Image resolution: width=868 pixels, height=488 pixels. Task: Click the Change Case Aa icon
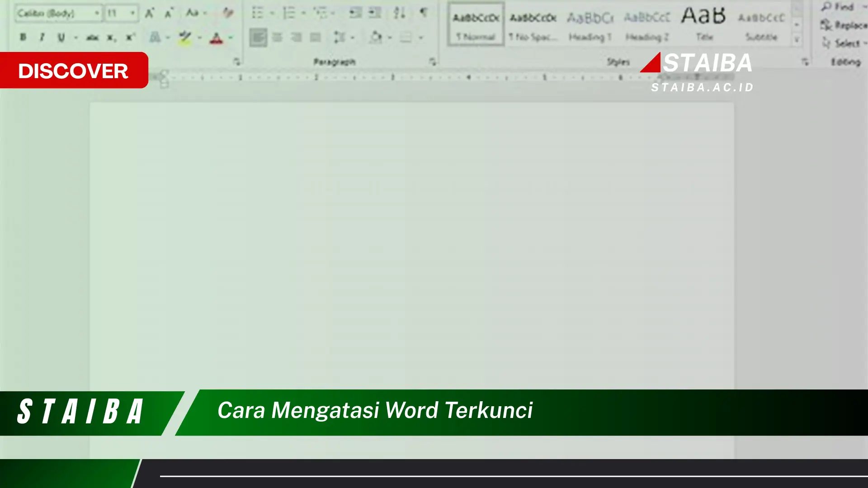[193, 13]
